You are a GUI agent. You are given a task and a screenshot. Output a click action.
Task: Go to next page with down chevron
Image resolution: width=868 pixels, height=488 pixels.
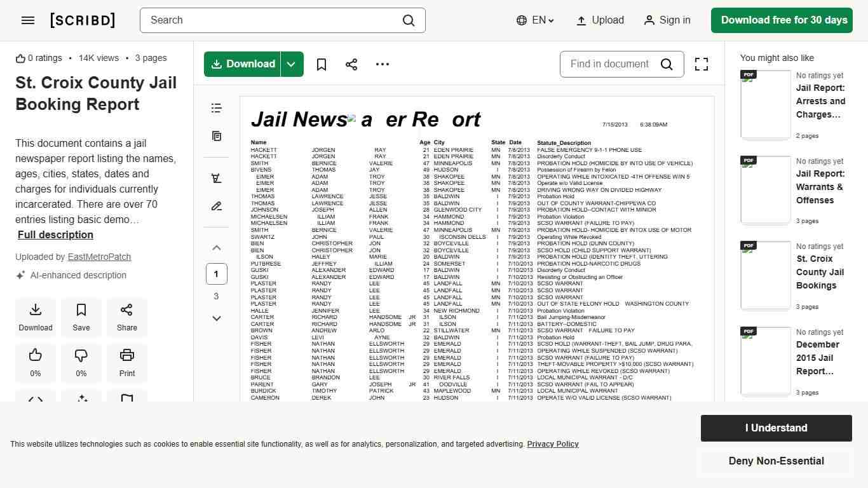[x=217, y=318]
